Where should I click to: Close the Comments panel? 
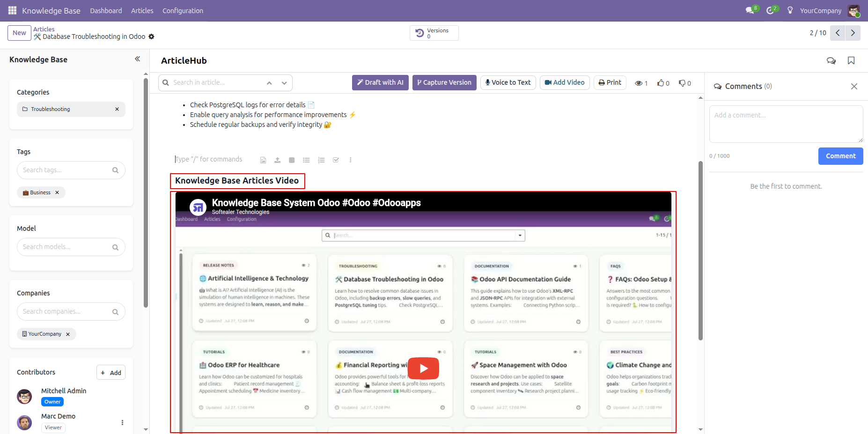pyautogui.click(x=854, y=86)
